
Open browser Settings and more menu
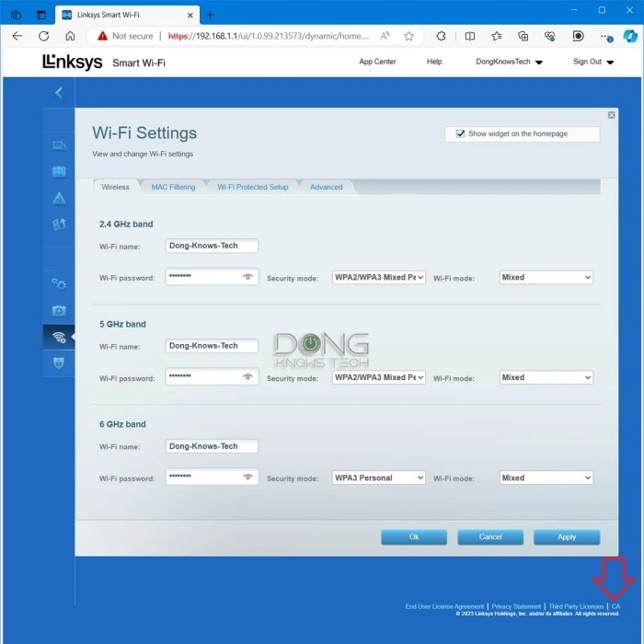tap(605, 36)
